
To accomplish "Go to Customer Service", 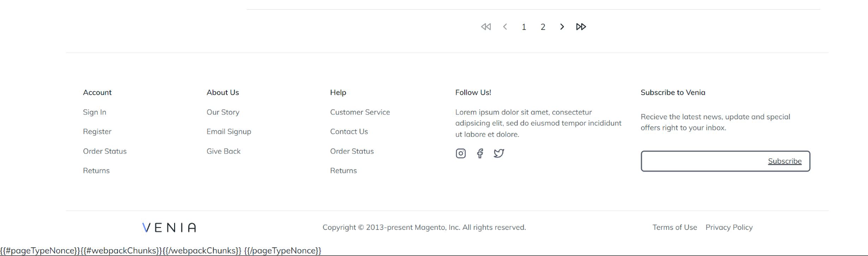I will pos(360,112).
